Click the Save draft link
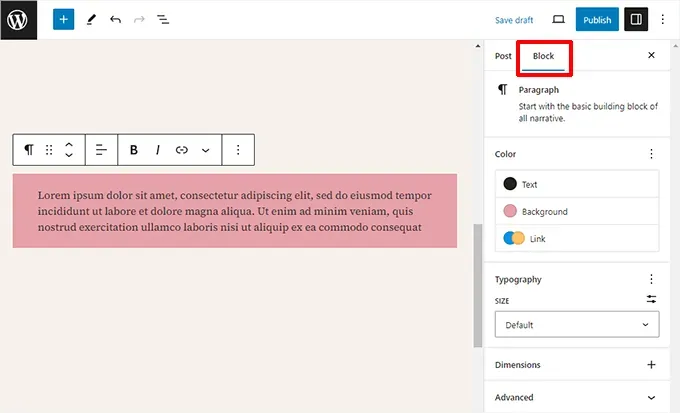The width and height of the screenshot is (680, 413). (514, 19)
